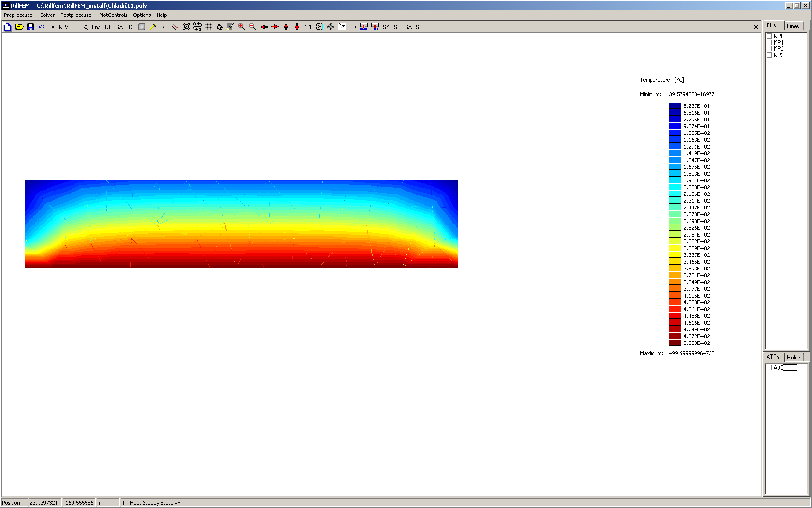Export plot as BMP icon
This screenshot has width=812, height=508.
tap(364, 27)
